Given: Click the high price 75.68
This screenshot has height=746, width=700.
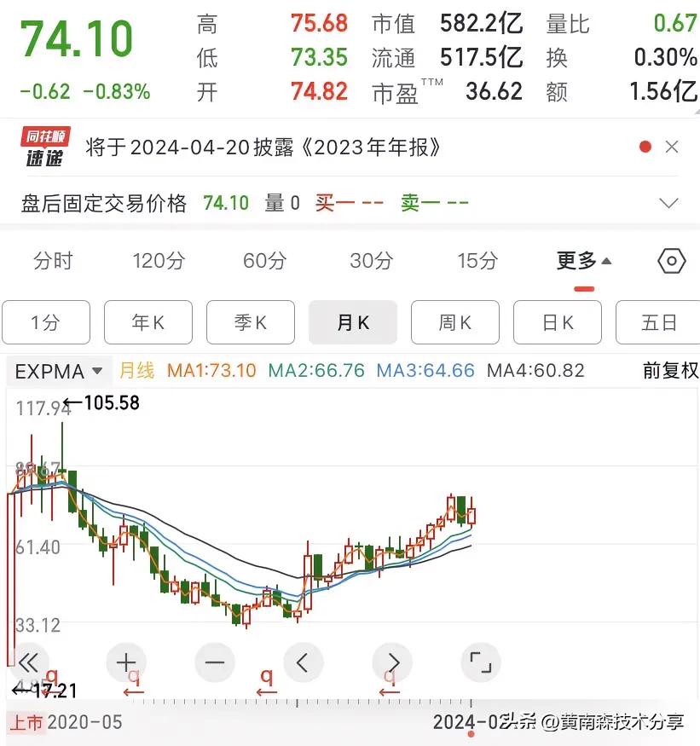Looking at the screenshot, I should coord(320,23).
